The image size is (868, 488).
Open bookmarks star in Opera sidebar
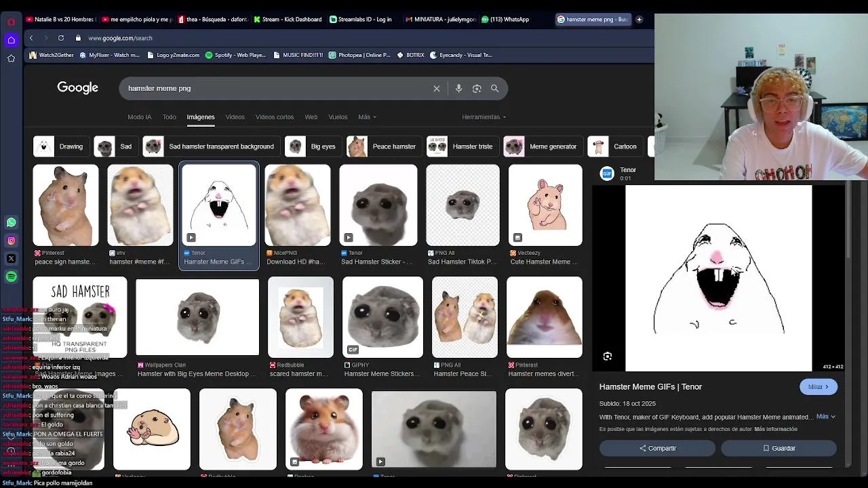click(11, 58)
